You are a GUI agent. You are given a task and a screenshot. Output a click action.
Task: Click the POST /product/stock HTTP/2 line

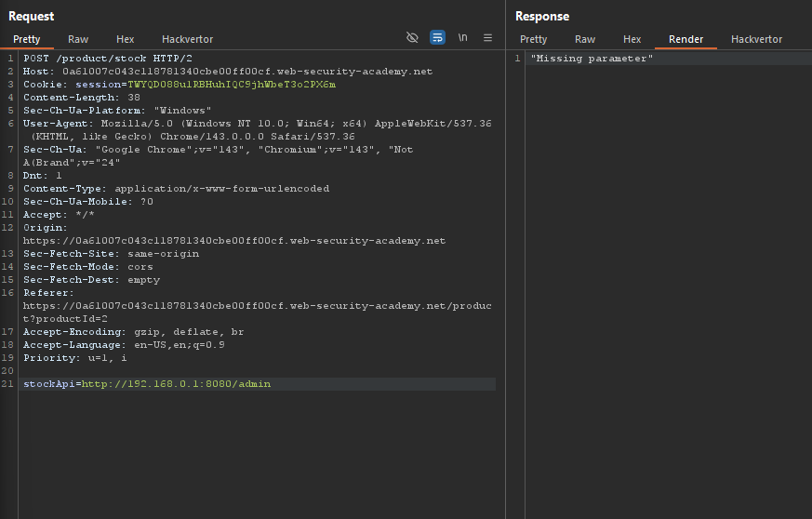(108, 59)
